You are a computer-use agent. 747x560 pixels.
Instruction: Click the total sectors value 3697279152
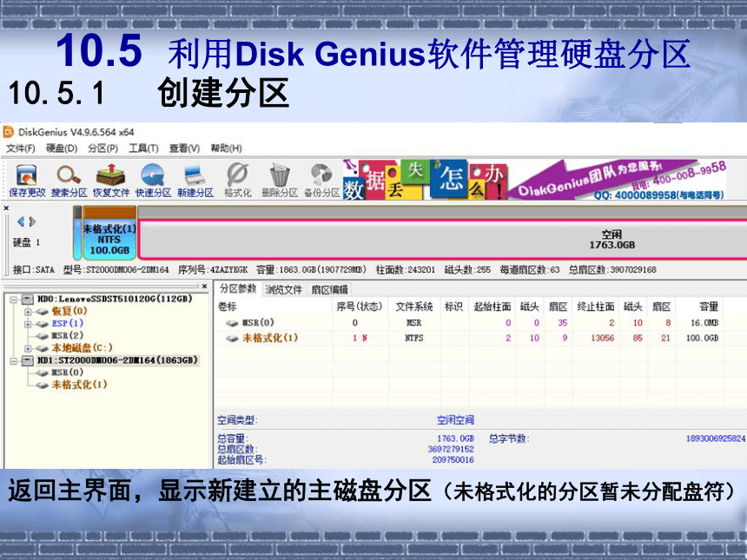tap(451, 449)
